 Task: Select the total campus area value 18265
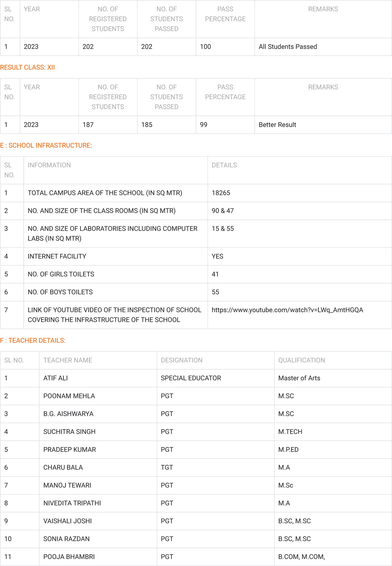221,193
